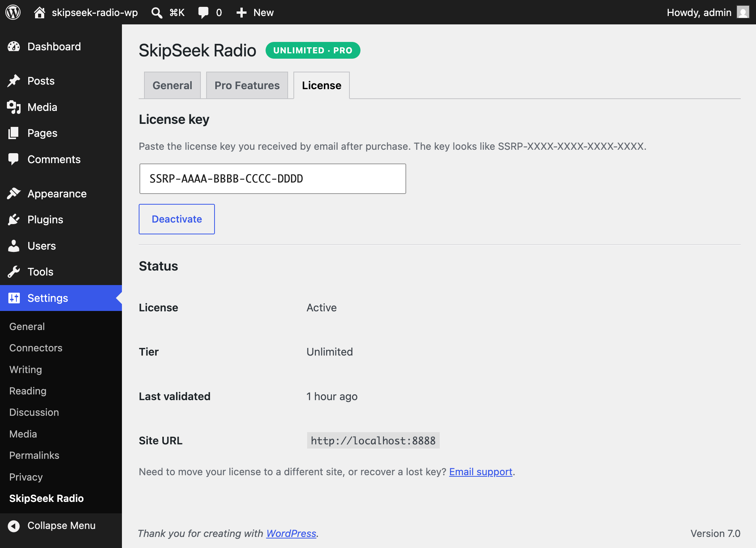Click the admin avatar icon
The width and height of the screenshot is (756, 548).
[743, 12]
